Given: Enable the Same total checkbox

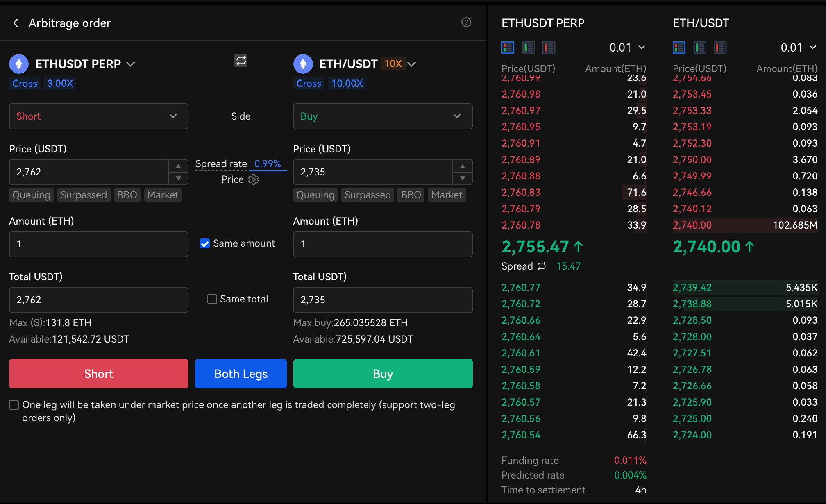Looking at the screenshot, I should (212, 299).
